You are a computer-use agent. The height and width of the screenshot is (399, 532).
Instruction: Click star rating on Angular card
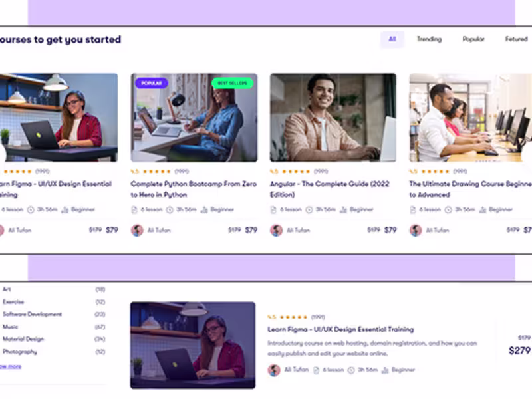(x=296, y=172)
